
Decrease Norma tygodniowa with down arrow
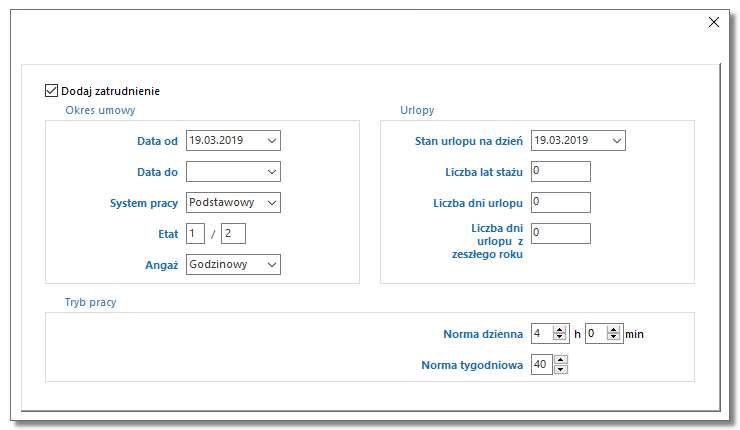coord(561,369)
